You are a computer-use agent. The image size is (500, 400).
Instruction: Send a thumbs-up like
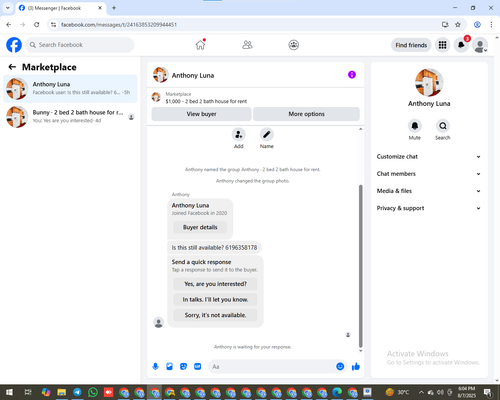pyautogui.click(x=356, y=367)
